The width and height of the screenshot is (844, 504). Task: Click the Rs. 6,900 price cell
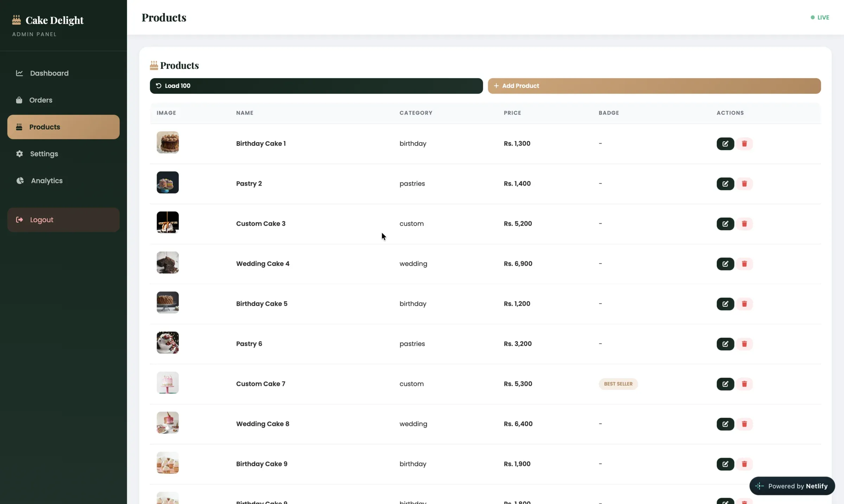(x=518, y=264)
